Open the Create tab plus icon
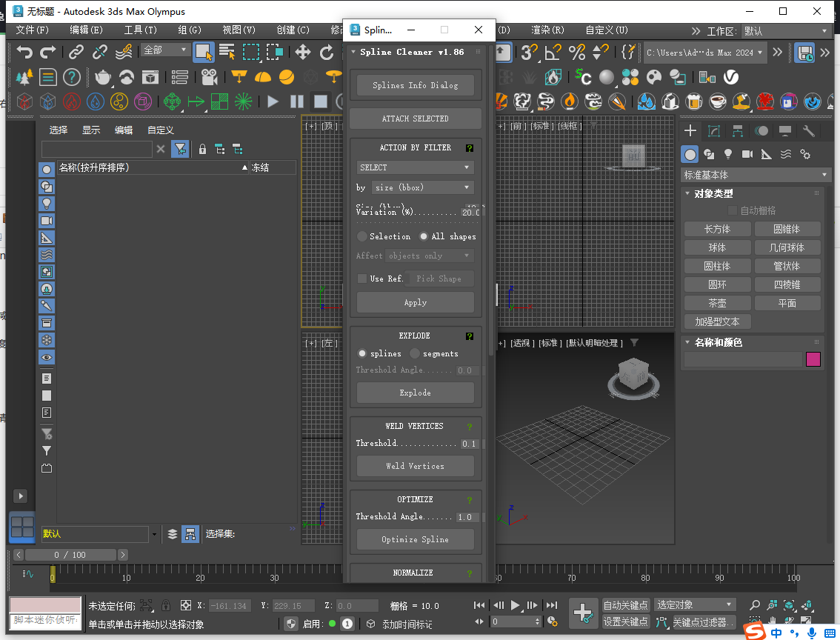Viewport: 840px width, 640px height. coord(690,130)
